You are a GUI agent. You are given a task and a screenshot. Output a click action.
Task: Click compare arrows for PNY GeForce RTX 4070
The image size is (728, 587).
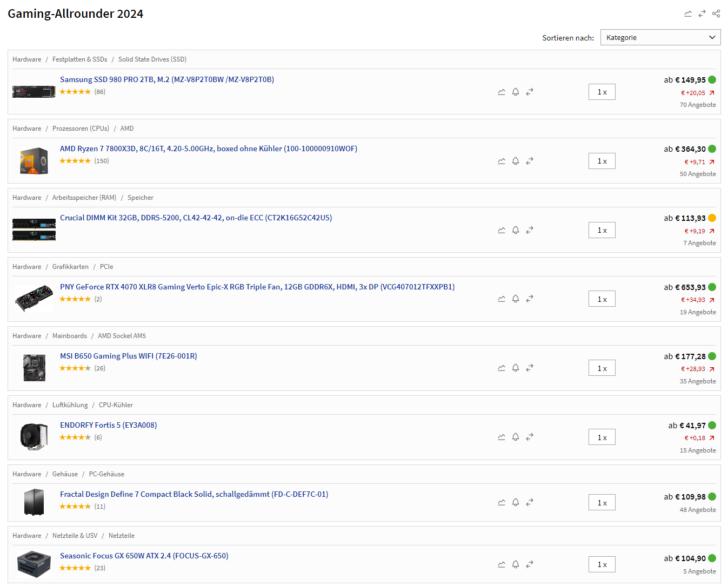coord(530,299)
